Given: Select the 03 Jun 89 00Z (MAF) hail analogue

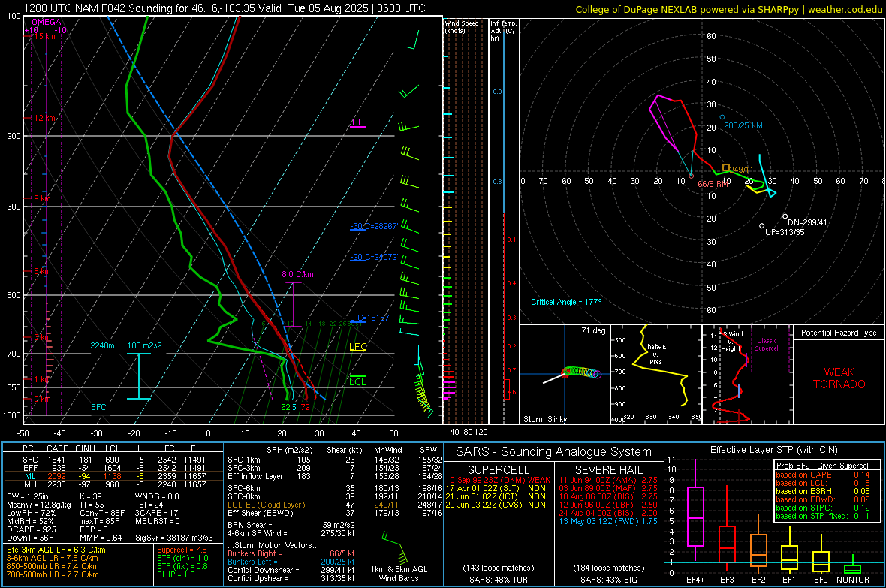Looking at the screenshot, I should click(608, 488).
